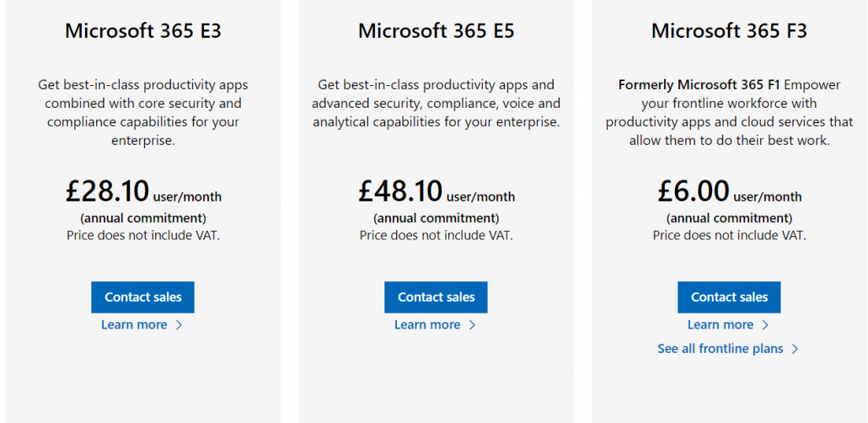868x423 pixels.
Task: Select the Microsoft 365 E3 heading
Action: 143,32
